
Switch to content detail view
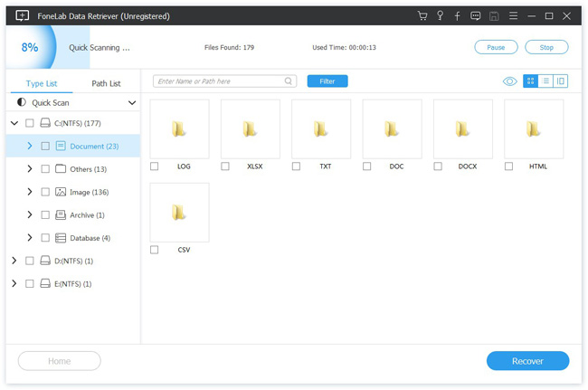(560, 81)
